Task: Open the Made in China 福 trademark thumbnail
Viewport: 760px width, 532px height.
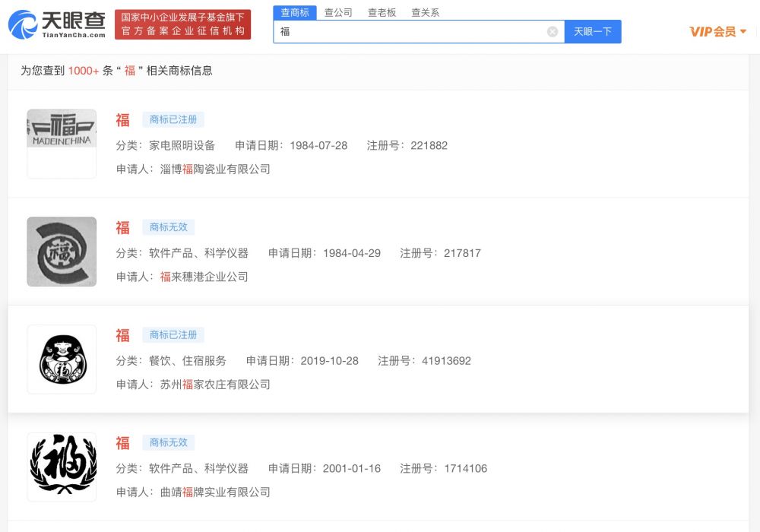Action: click(x=62, y=144)
